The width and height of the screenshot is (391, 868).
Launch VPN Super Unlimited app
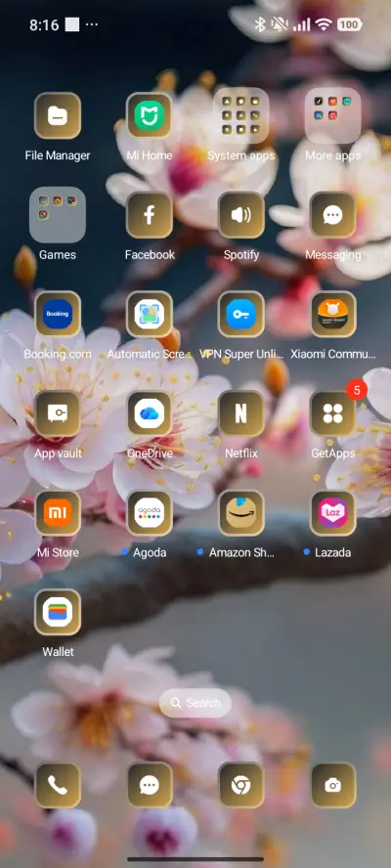click(240, 314)
